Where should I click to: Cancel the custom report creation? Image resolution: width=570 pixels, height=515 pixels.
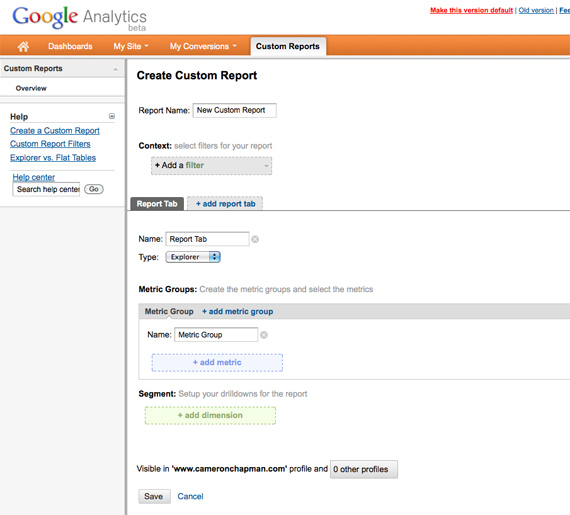(190, 496)
